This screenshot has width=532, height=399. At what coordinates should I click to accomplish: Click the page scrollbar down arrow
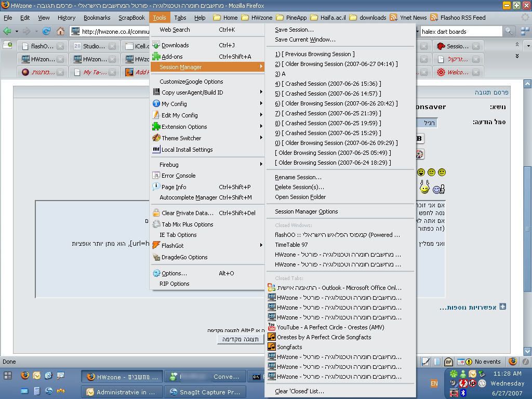coord(527,352)
